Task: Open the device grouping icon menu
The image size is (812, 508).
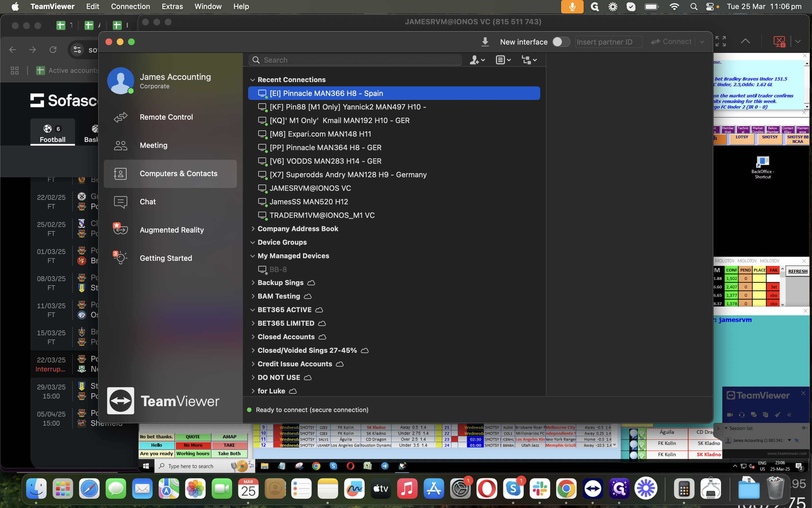Action: coord(529,60)
